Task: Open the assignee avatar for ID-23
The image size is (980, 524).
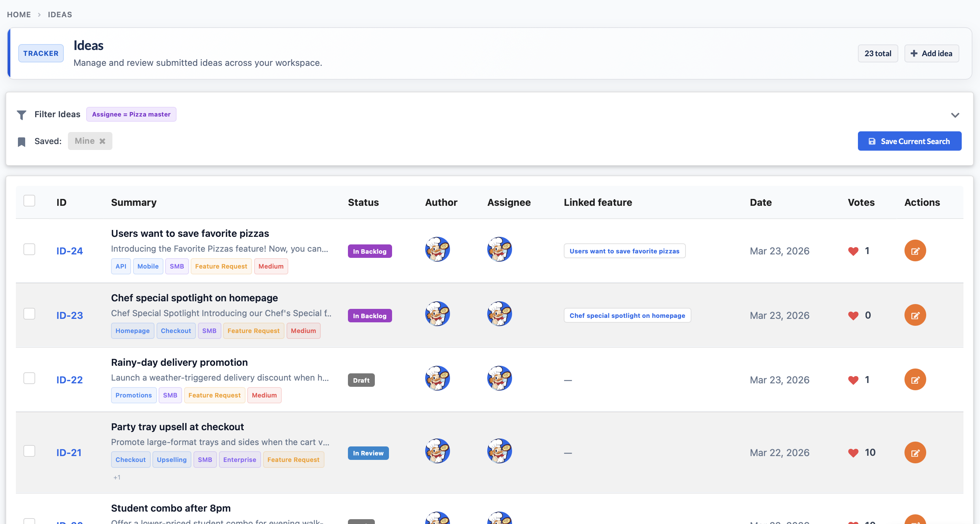Action: 500,314
